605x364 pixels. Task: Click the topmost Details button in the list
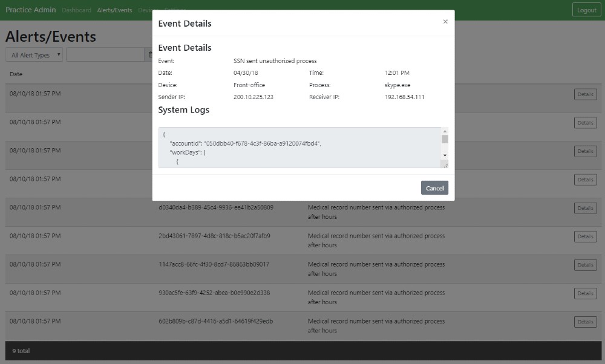coord(584,94)
